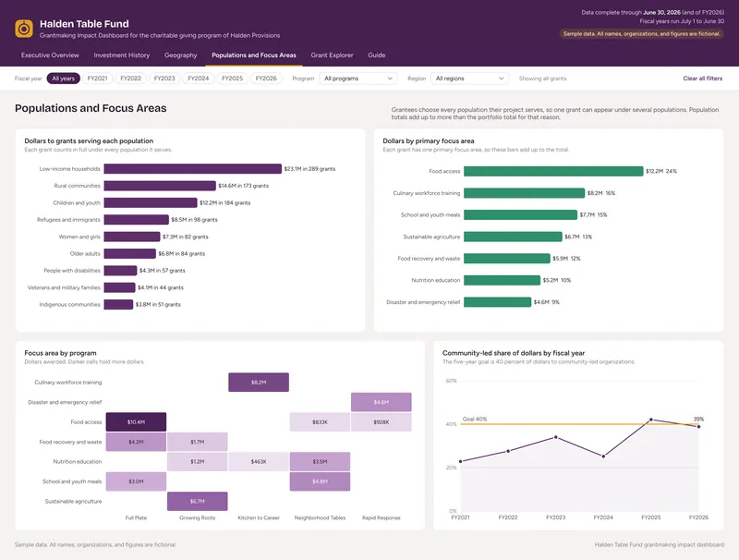Click the $1.2M Nutrition education cell
Viewport: 739px width, 560px height.
(x=198, y=461)
